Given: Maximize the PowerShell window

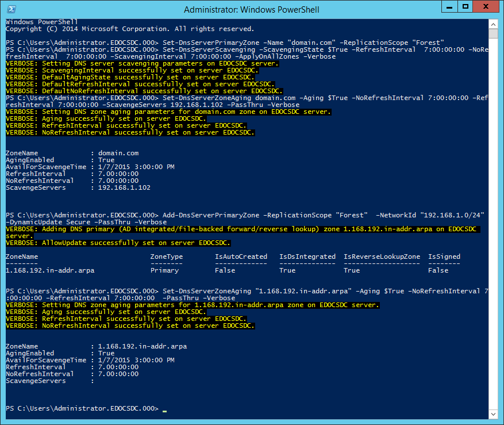Looking at the screenshot, I should click(465, 7).
